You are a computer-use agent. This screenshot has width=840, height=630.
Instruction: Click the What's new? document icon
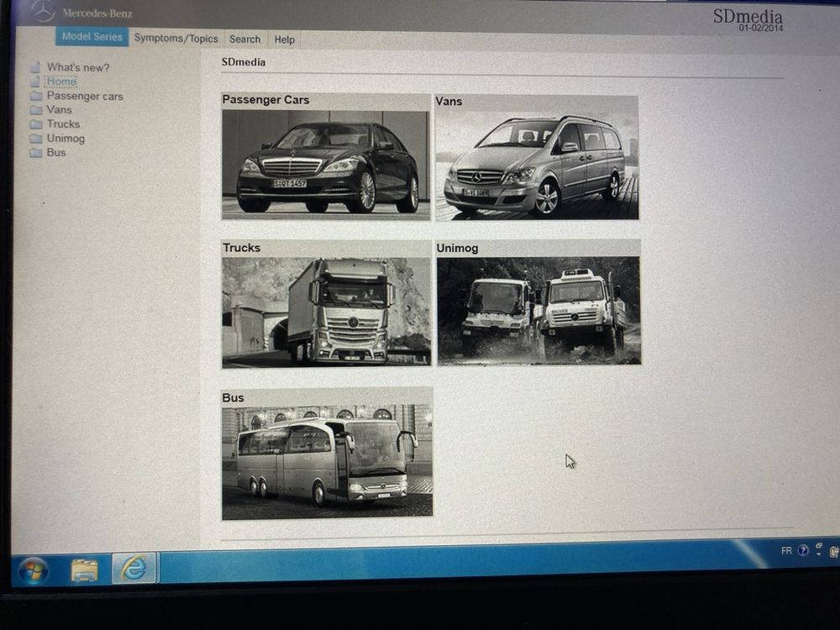point(34,67)
